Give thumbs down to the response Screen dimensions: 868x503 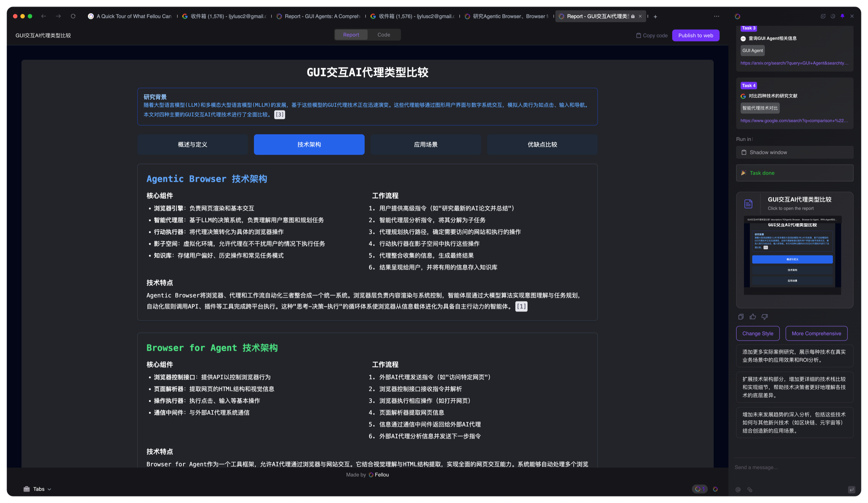tap(765, 317)
